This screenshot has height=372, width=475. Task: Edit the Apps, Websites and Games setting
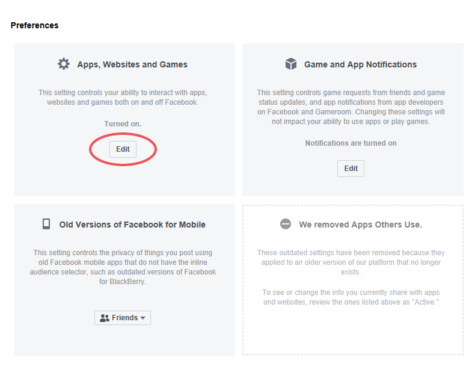coord(123,149)
